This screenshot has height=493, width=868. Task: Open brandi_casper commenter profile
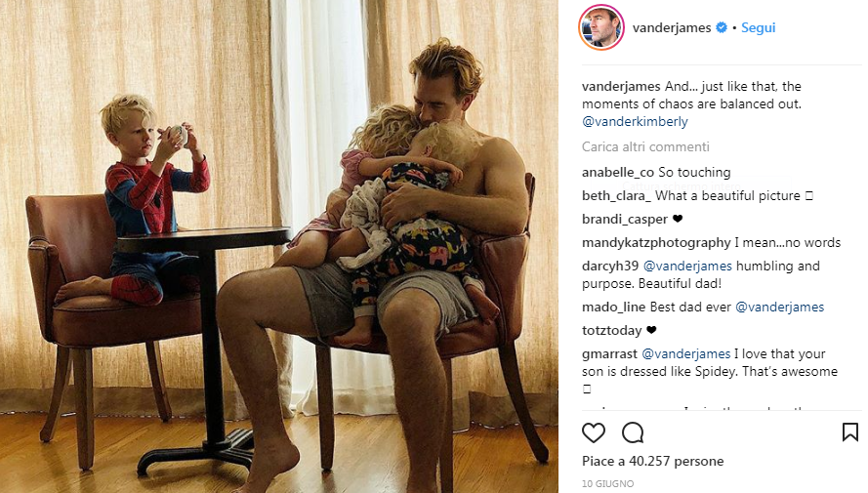coord(625,219)
